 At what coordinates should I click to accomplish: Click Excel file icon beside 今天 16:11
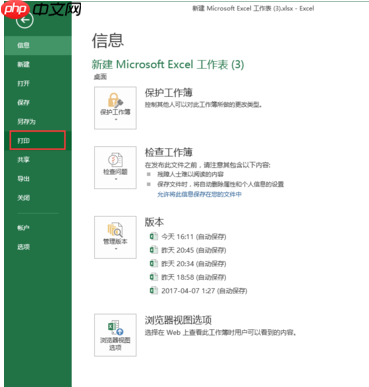point(153,236)
